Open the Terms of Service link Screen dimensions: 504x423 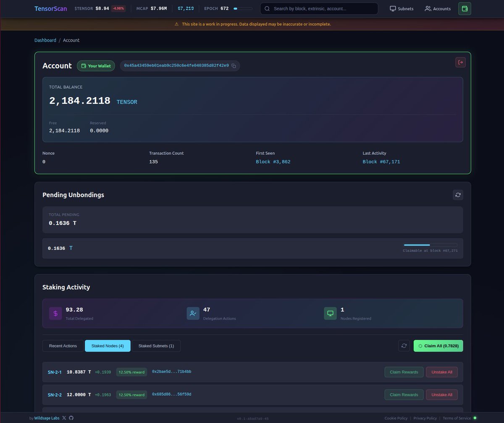pyautogui.click(x=457, y=418)
